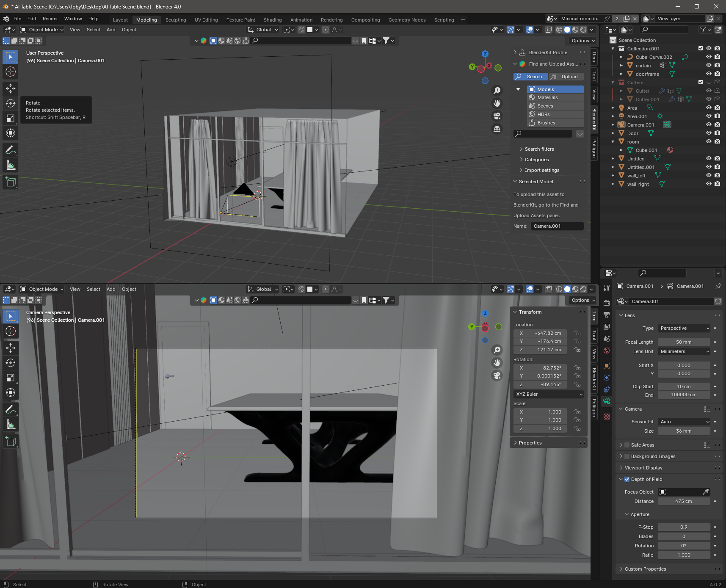Viewport: 726px width, 588px height.
Task: Open the Object properties tab
Action: coord(607,366)
